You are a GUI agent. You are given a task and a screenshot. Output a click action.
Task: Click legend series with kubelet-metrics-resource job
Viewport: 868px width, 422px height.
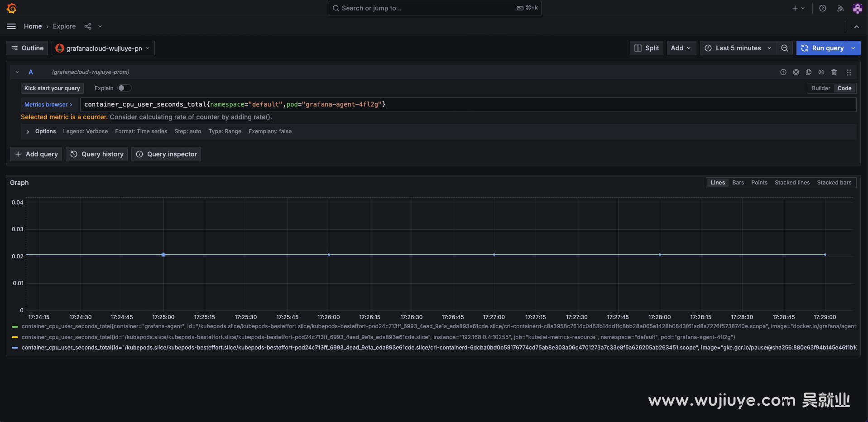point(379,337)
